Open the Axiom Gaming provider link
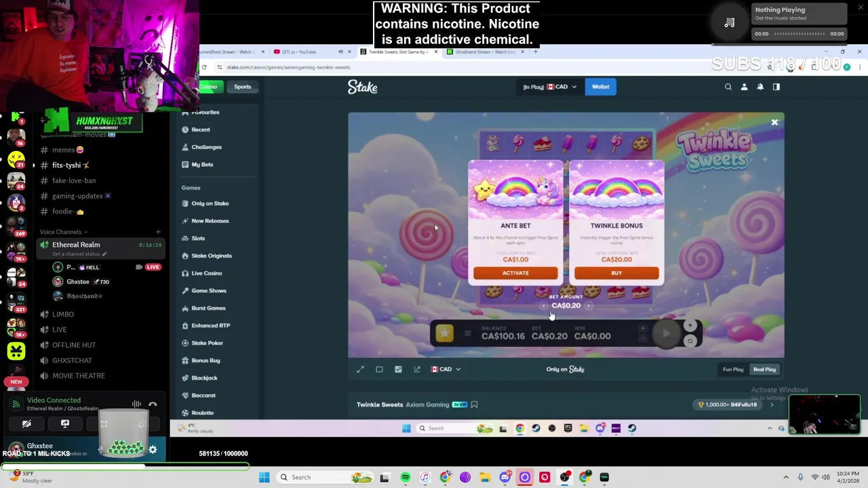 427,405
